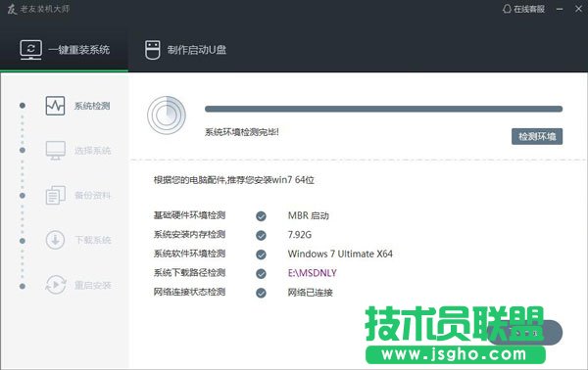Click the 7.92G memory value
The width and height of the screenshot is (588, 370).
(x=300, y=235)
